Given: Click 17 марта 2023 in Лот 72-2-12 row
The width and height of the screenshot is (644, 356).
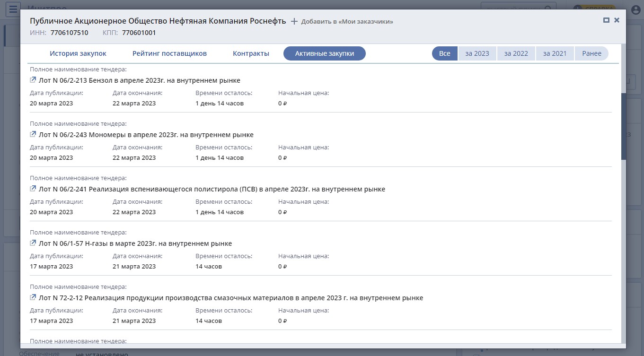Looking at the screenshot, I should (x=51, y=321).
